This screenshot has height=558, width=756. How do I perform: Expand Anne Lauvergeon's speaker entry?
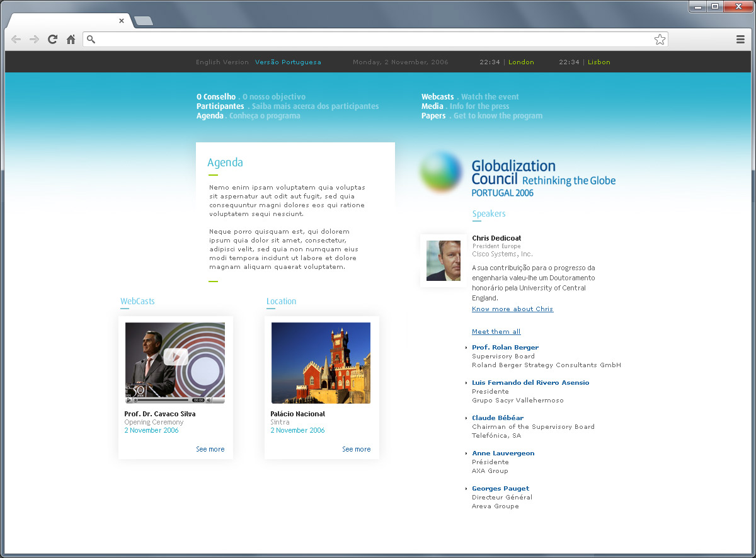[503, 453]
